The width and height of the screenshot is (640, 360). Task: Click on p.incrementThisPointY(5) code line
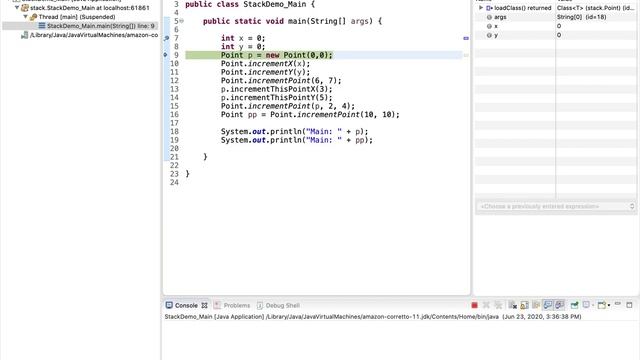pyautogui.click(x=276, y=98)
